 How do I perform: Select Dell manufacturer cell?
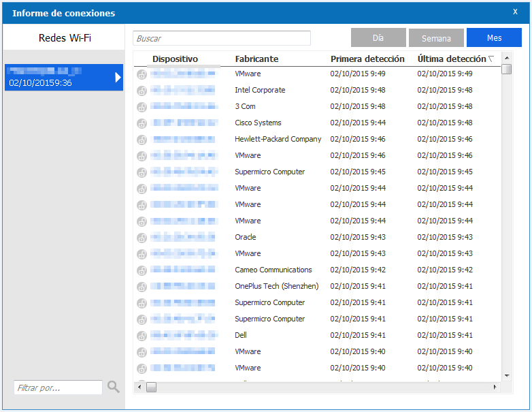[241, 335]
